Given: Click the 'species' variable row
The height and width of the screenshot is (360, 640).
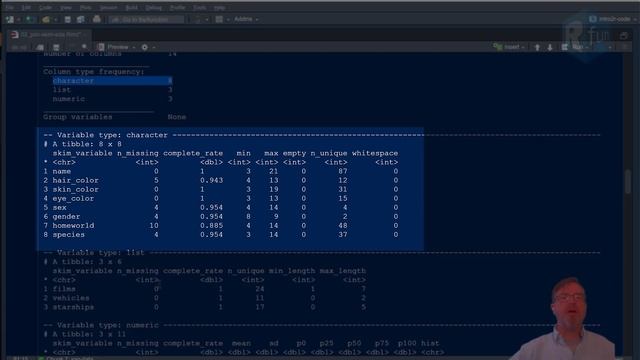Looking at the screenshot, I should click(221, 235).
